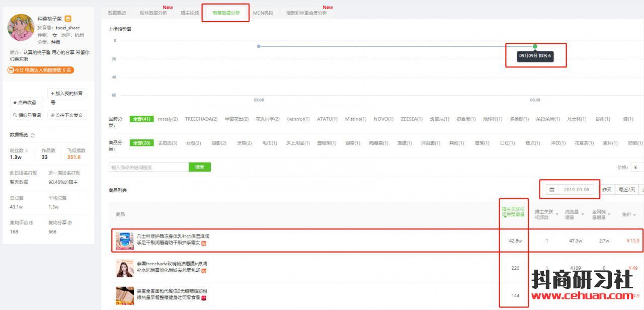
Task: Click the help icon next to 集均分享
Action: click(x=69, y=223)
